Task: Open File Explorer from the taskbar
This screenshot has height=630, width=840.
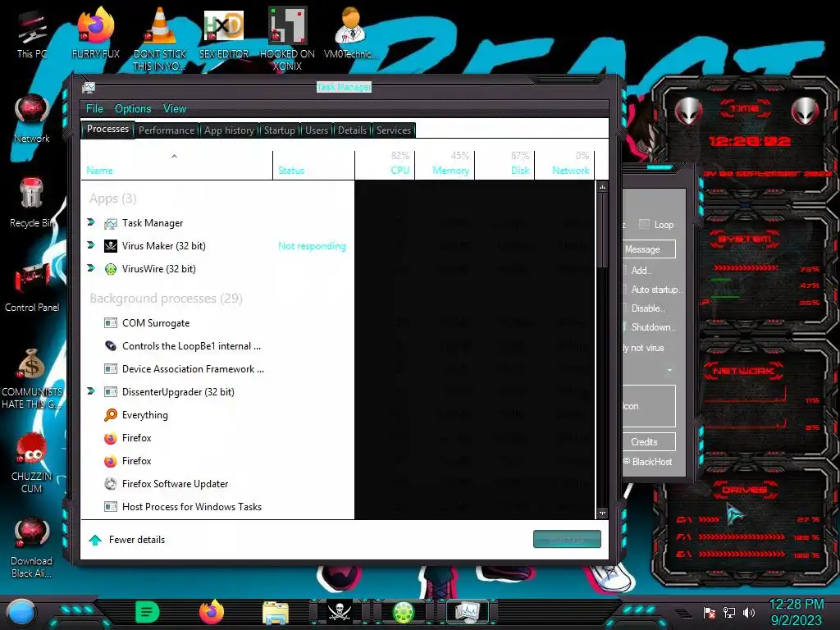Action: (276, 612)
